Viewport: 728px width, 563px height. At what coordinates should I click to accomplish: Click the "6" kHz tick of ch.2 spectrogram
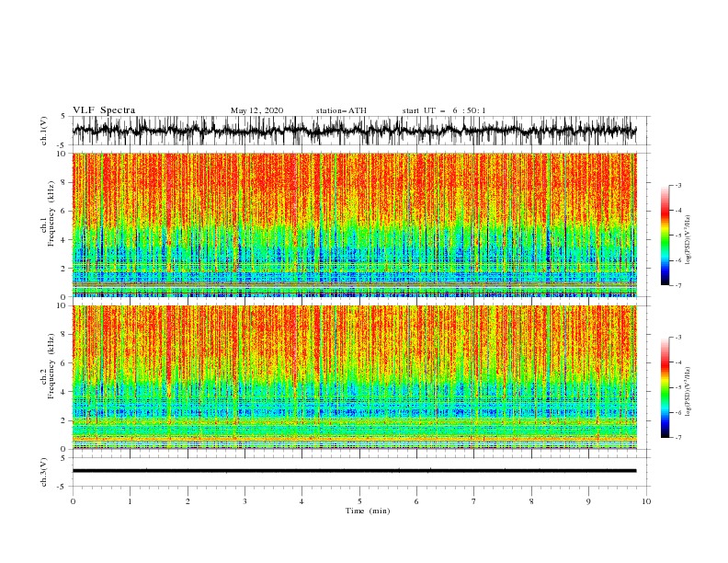64,363
